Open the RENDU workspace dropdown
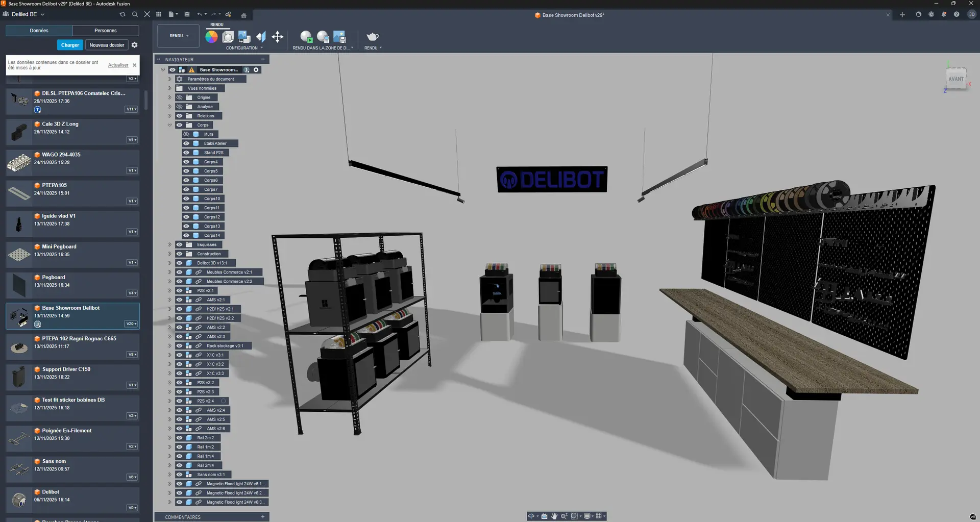The image size is (980, 522). click(x=179, y=36)
